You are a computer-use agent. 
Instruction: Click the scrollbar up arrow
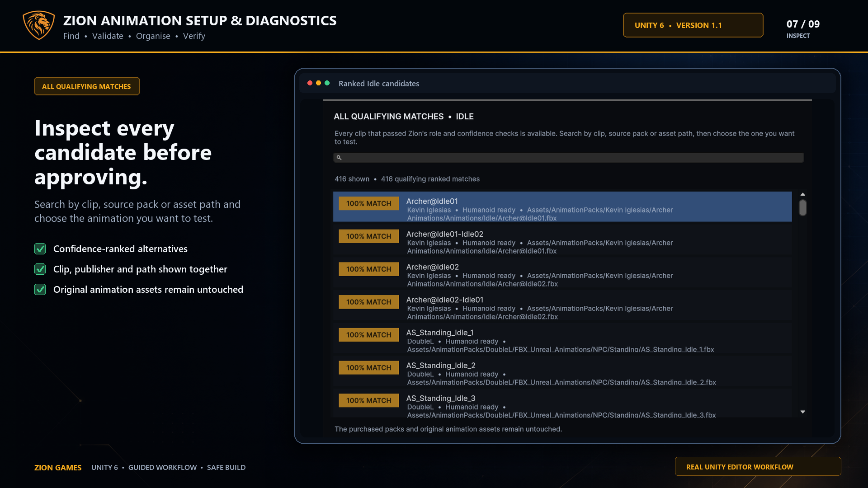(x=803, y=194)
